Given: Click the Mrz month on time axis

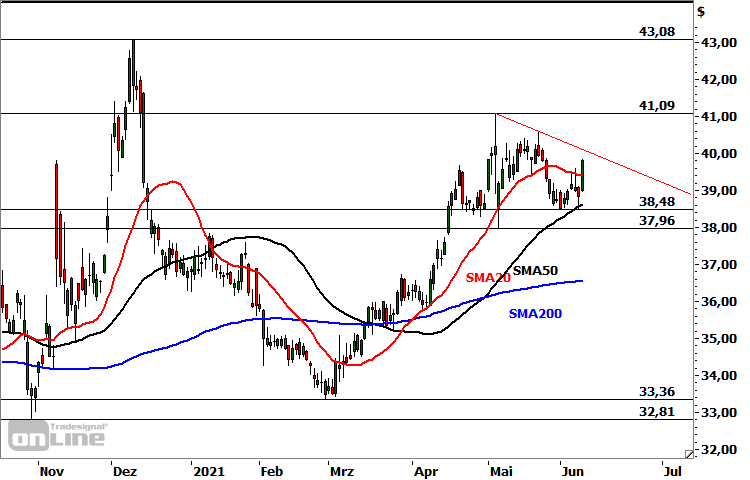Looking at the screenshot, I should pos(342,469).
